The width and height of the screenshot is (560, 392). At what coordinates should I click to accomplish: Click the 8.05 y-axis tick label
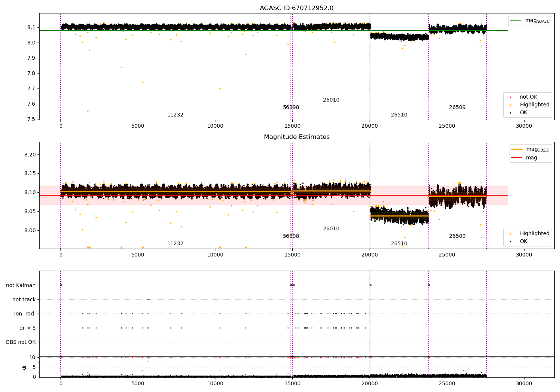click(30, 212)
